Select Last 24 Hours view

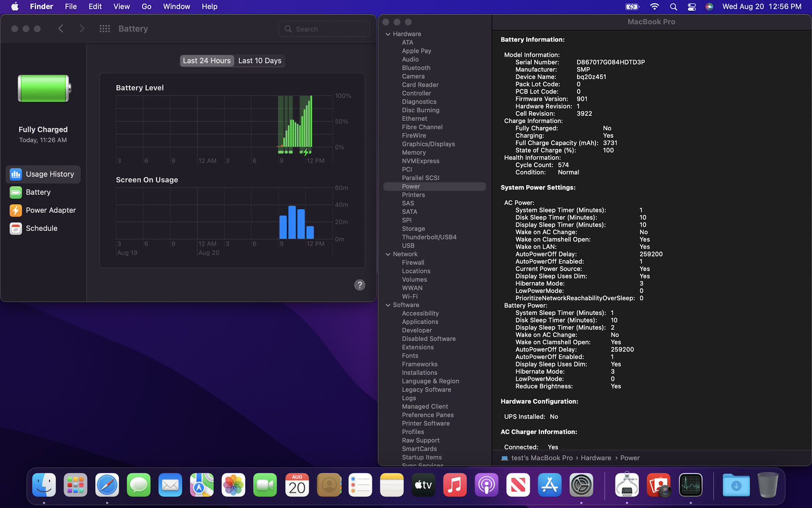point(207,61)
